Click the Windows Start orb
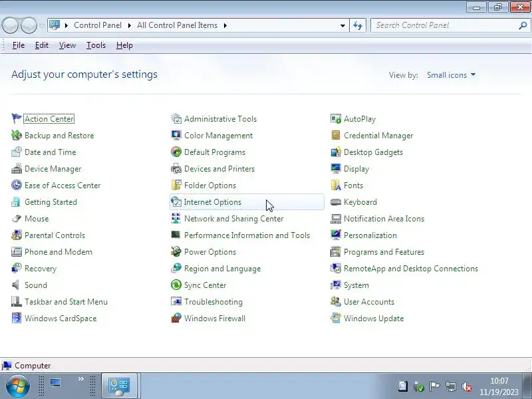This screenshot has width=532, height=399. tap(18, 386)
